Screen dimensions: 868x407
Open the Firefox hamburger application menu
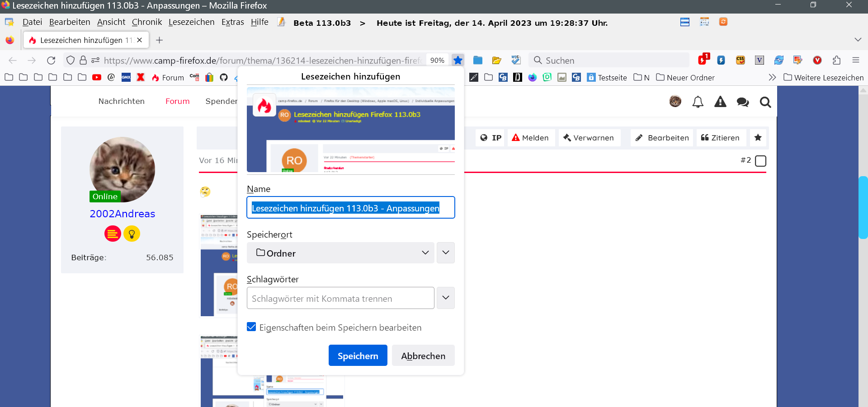856,60
